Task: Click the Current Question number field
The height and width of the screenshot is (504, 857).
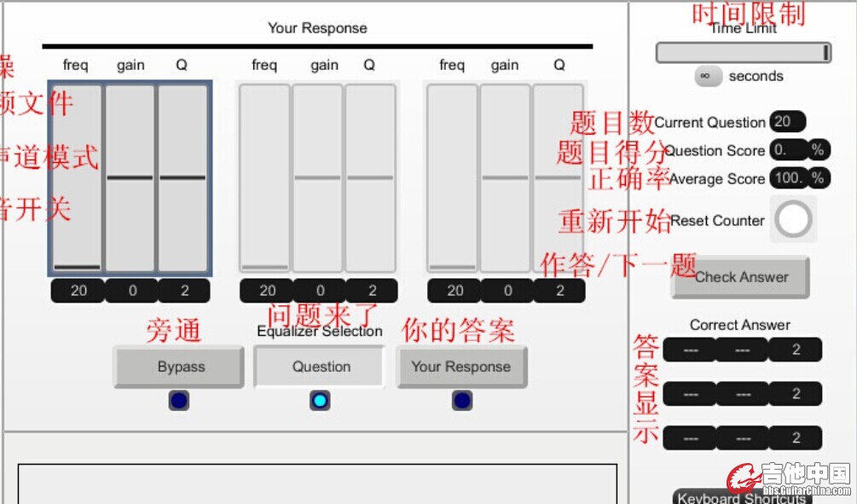Action: click(786, 122)
